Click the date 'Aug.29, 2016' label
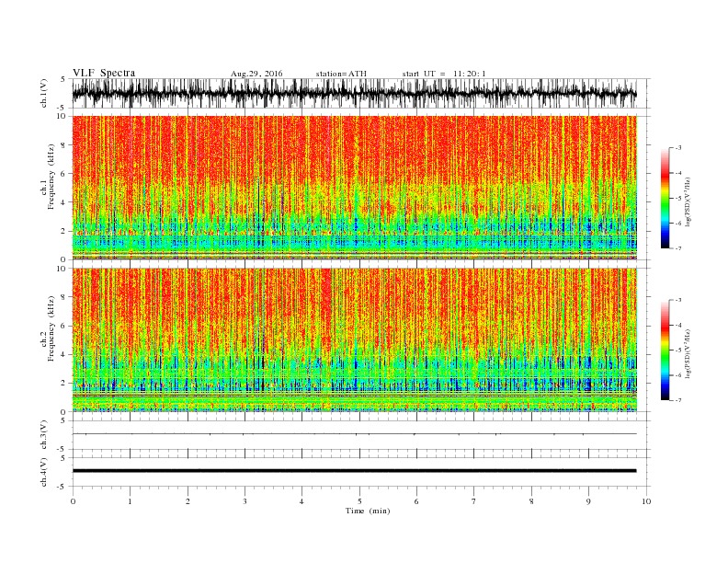The height and width of the screenshot is (563, 728). tap(256, 74)
